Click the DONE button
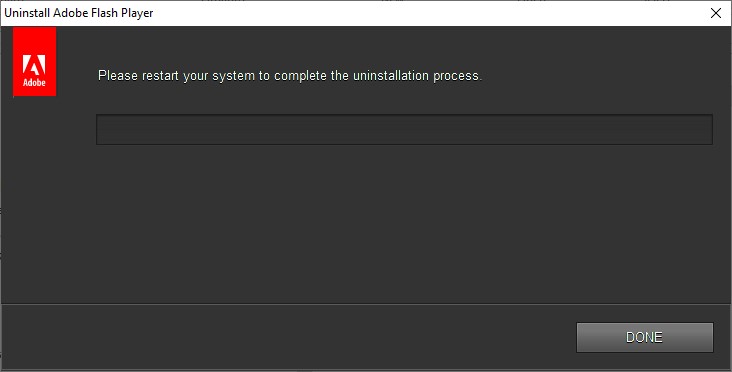The width and height of the screenshot is (732, 372). point(645,337)
